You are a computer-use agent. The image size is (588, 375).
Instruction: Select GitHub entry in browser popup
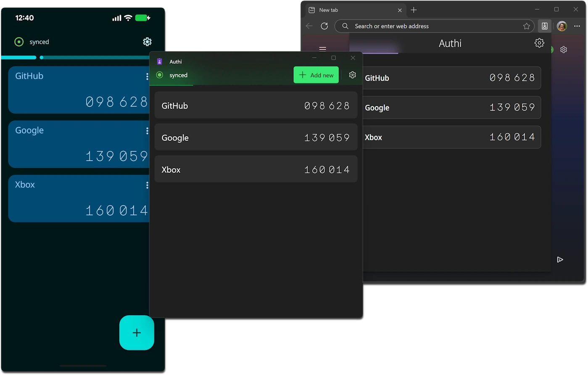click(452, 78)
